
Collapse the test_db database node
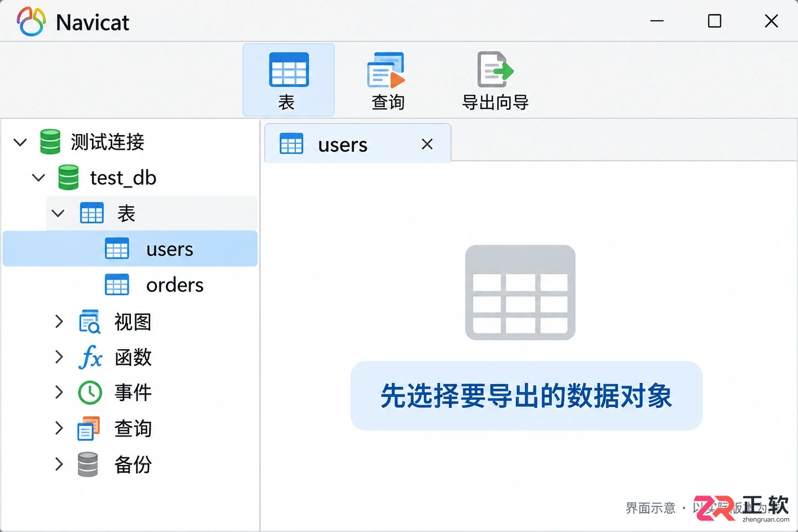coord(39,178)
